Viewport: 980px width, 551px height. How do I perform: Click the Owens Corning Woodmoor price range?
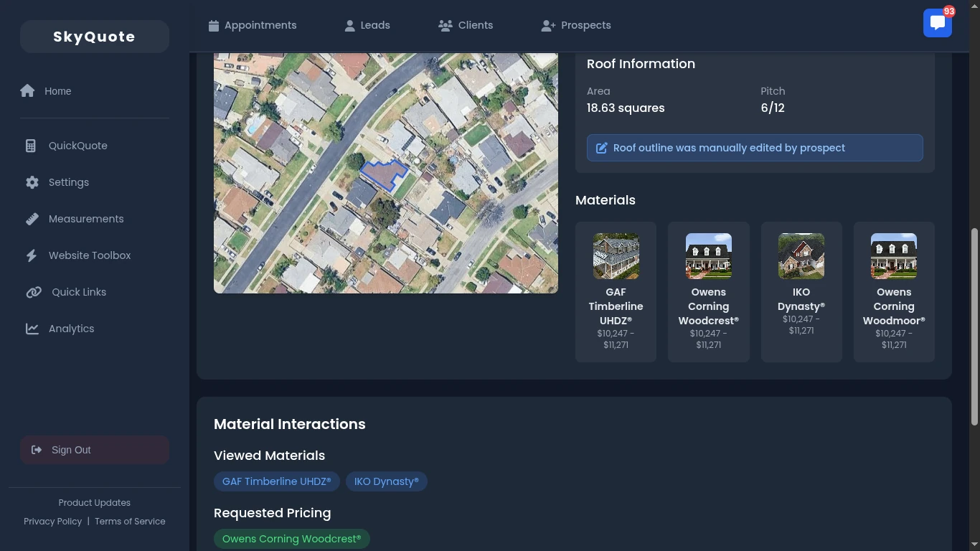[x=894, y=339]
